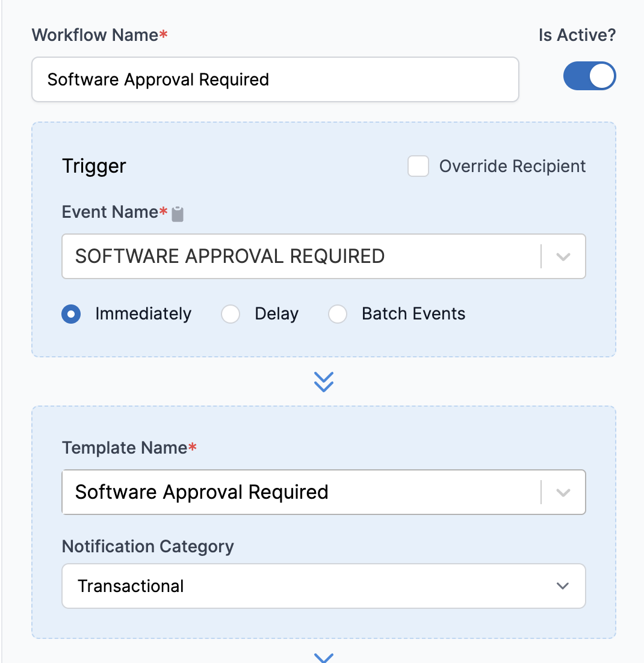Screen dimensions: 644x663
Task: Open the Event Name dropdown arrow
Action: pyautogui.click(x=563, y=257)
